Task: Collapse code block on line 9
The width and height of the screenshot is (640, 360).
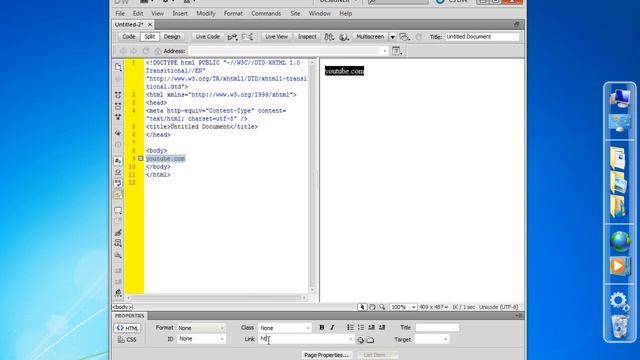Action: click(140, 158)
